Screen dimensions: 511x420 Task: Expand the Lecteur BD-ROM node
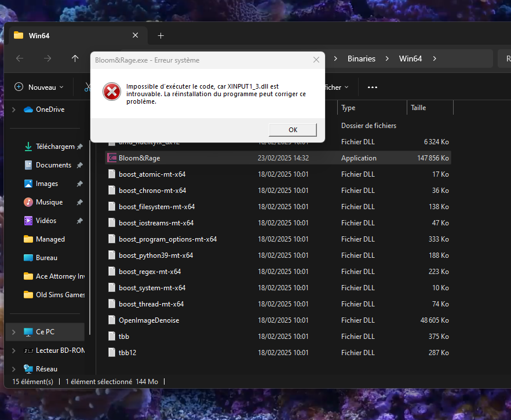tap(14, 350)
